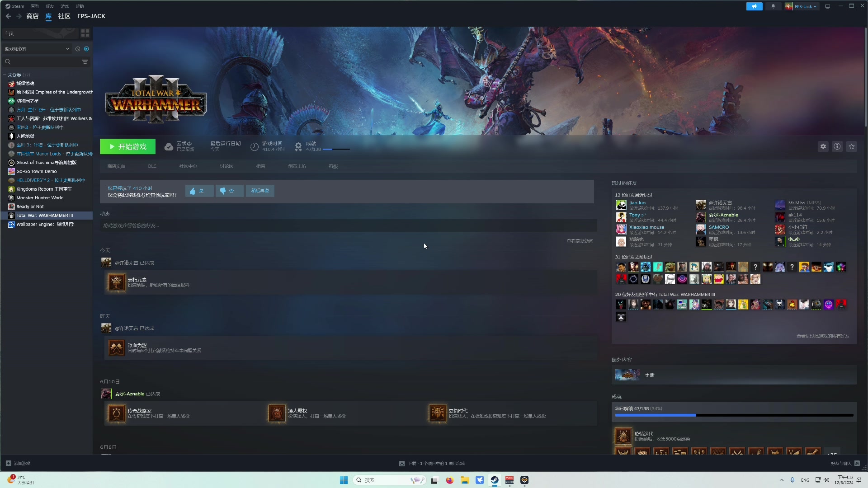This screenshot has height=488, width=868.
Task: Toggle sort by recent activity clock icon
Action: click(78, 49)
